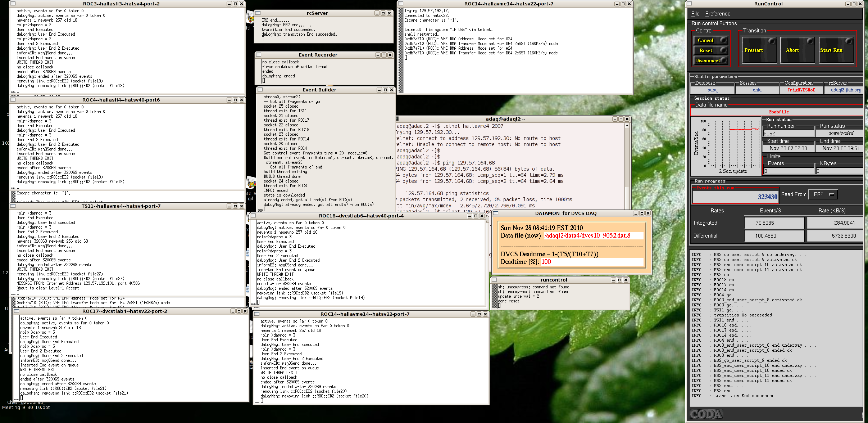Open the File menu in RunControl
Viewport: 868px width, 423px height.
point(695,14)
